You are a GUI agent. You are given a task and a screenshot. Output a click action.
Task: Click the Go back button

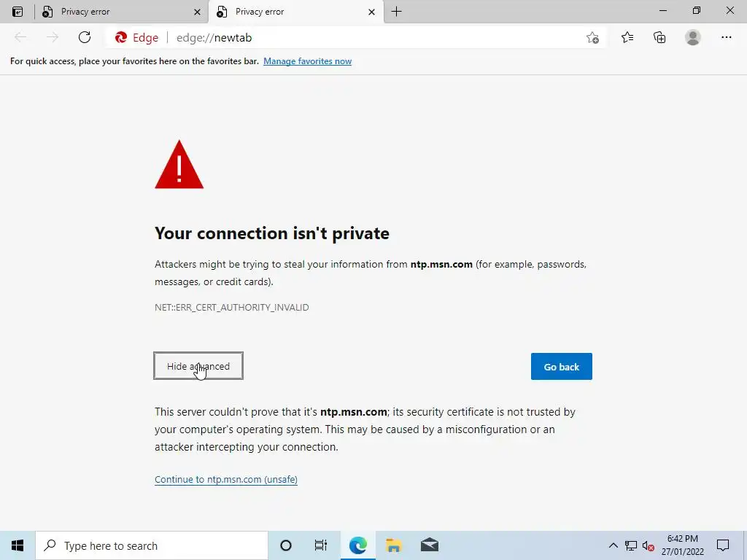pos(561,366)
